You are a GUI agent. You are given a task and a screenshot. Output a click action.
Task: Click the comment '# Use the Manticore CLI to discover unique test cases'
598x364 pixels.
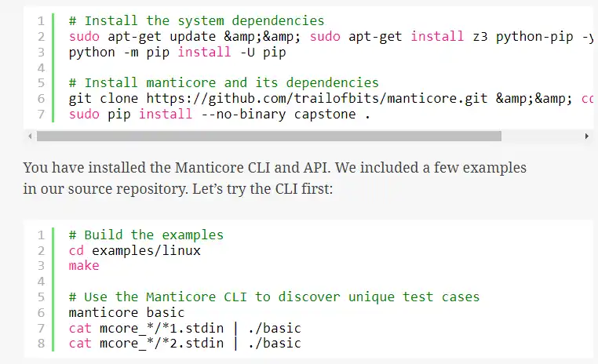(x=274, y=297)
